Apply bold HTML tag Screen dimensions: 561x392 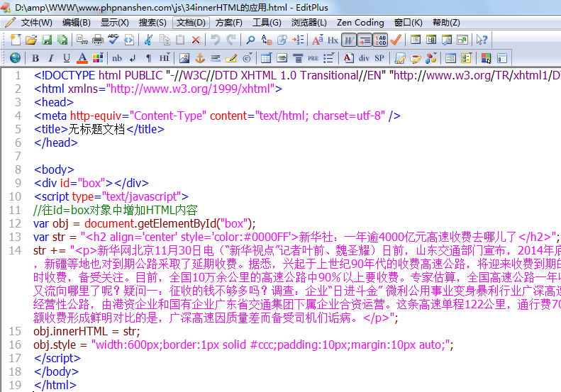point(35,58)
